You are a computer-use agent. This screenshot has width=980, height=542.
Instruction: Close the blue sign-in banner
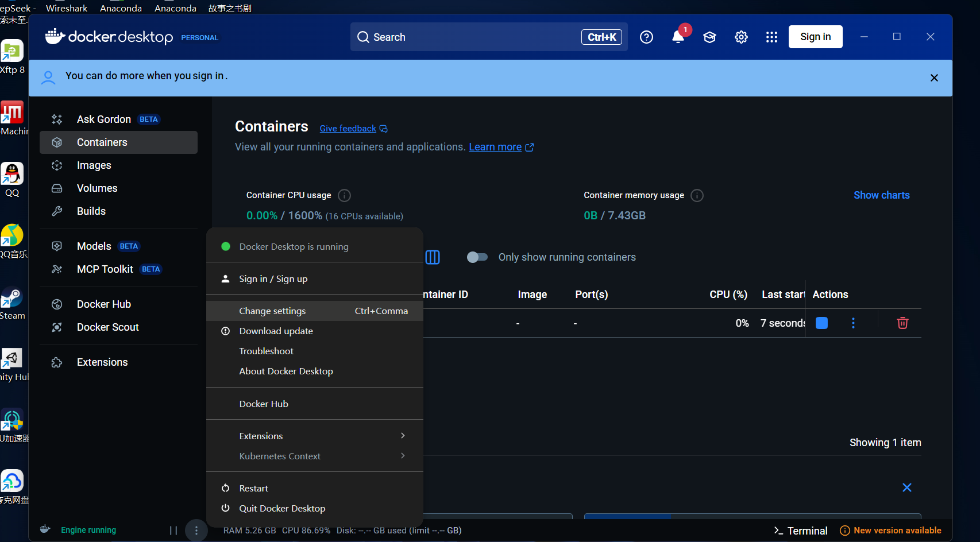[x=934, y=78]
